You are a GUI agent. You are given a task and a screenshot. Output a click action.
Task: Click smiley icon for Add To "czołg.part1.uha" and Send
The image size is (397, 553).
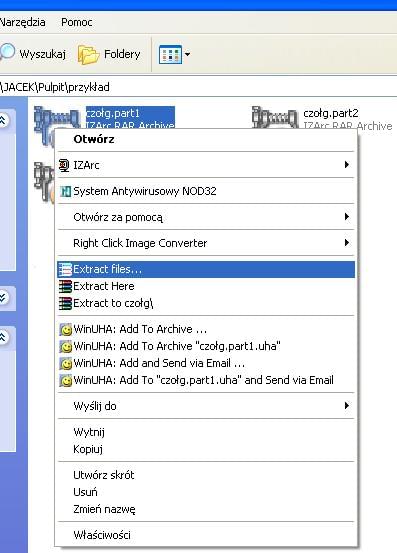(66, 381)
